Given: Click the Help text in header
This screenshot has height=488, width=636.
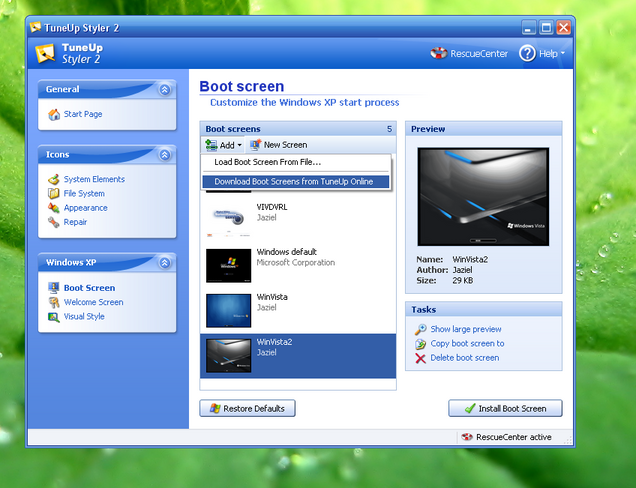Looking at the screenshot, I should click(548, 54).
